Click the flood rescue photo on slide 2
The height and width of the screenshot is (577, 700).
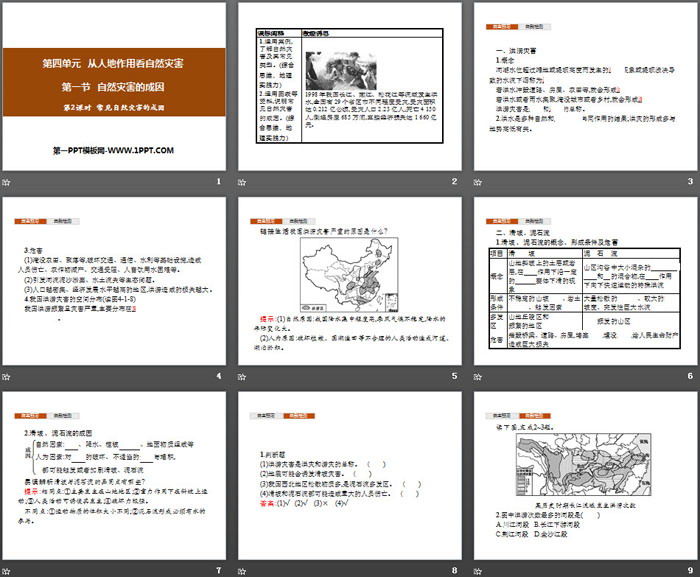(341, 71)
